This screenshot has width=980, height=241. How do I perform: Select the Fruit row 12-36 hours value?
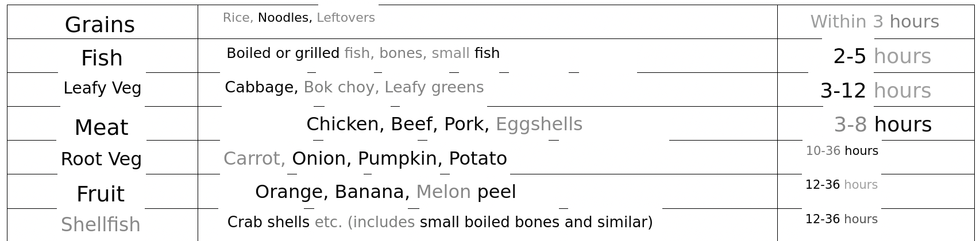point(841,185)
